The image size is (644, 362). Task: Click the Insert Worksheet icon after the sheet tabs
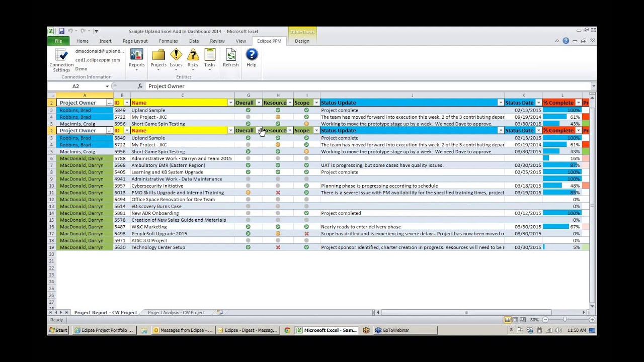click(x=220, y=312)
